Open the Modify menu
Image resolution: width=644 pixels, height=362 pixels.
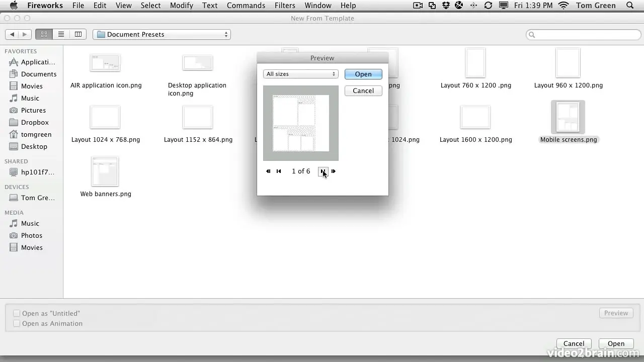tap(182, 6)
